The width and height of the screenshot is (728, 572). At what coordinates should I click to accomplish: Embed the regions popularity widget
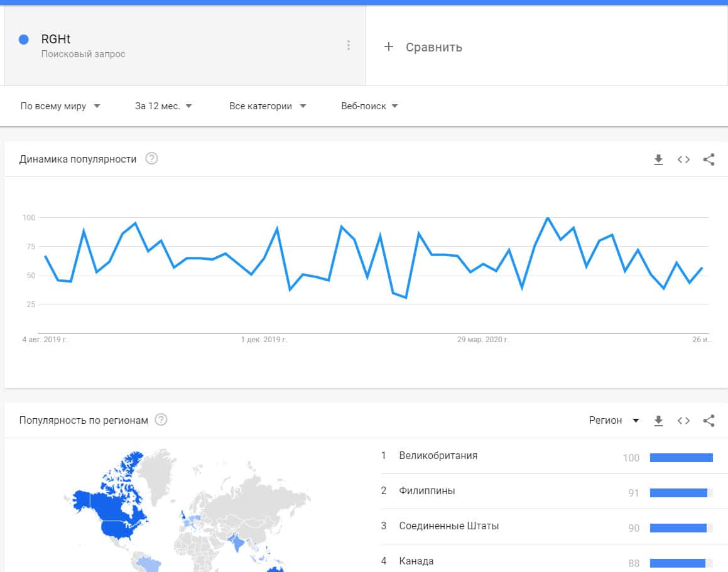[x=683, y=421]
